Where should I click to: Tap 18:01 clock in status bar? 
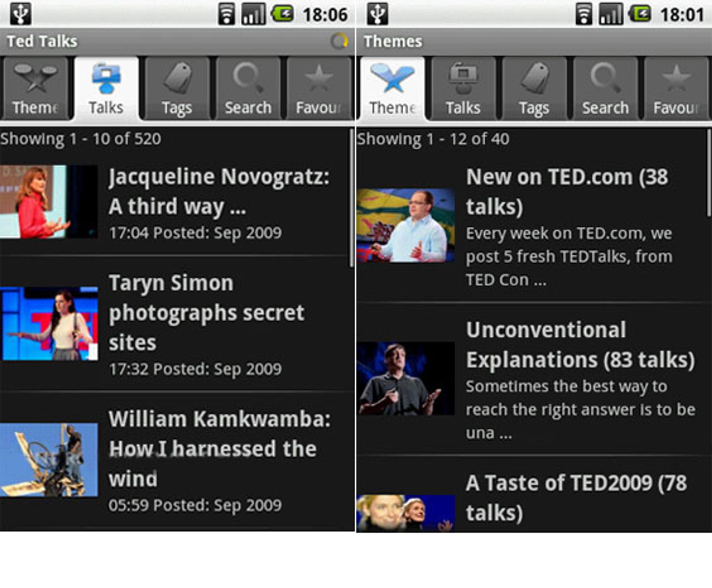[682, 15]
